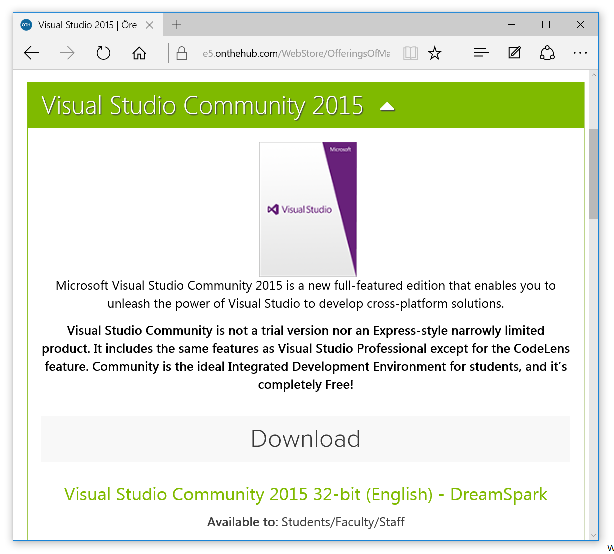The image size is (614, 554).
Task: Click the forward navigation arrow
Action: (67, 53)
